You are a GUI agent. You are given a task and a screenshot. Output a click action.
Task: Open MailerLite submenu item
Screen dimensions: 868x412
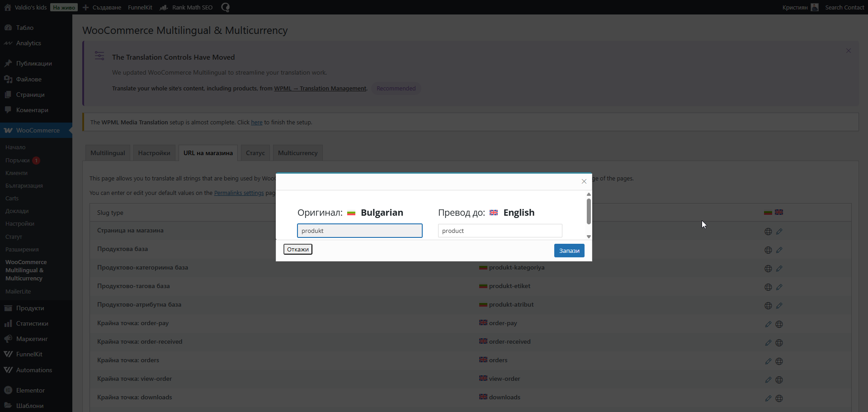pos(18,291)
